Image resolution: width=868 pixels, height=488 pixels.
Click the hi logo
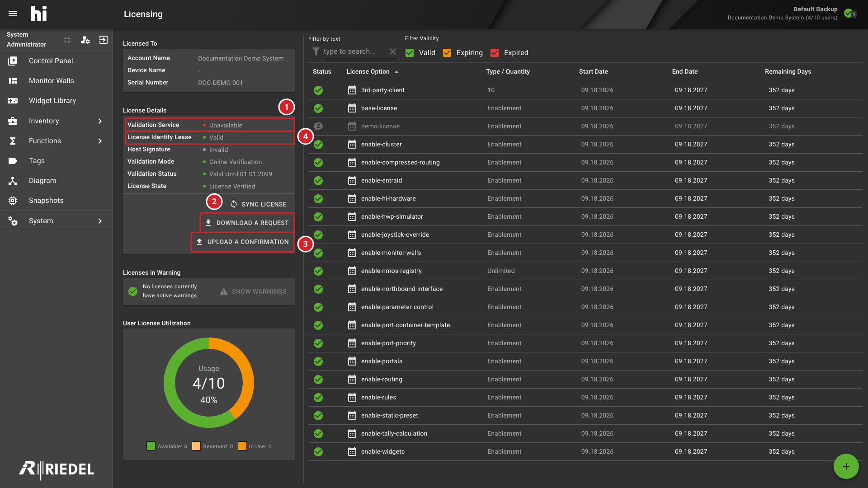pyautogui.click(x=39, y=14)
